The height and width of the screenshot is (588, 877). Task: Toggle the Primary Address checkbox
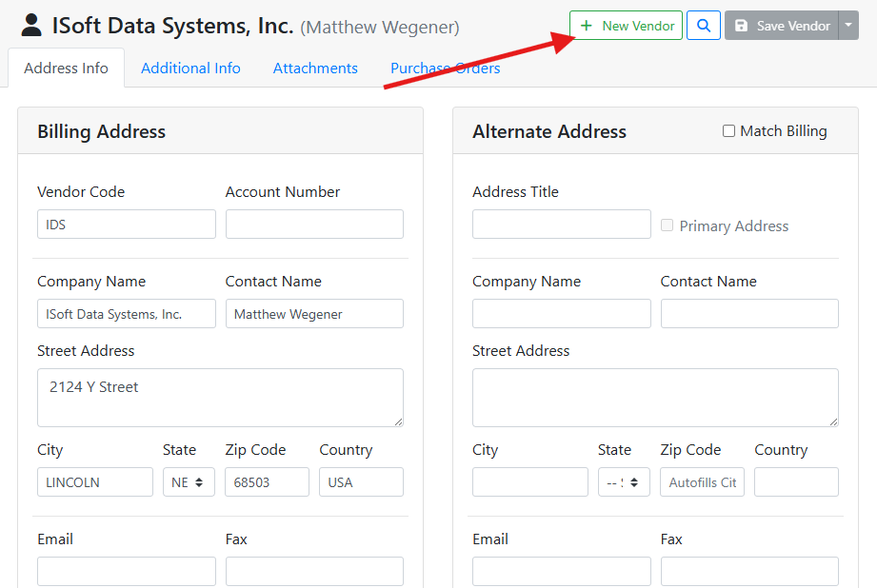click(668, 225)
